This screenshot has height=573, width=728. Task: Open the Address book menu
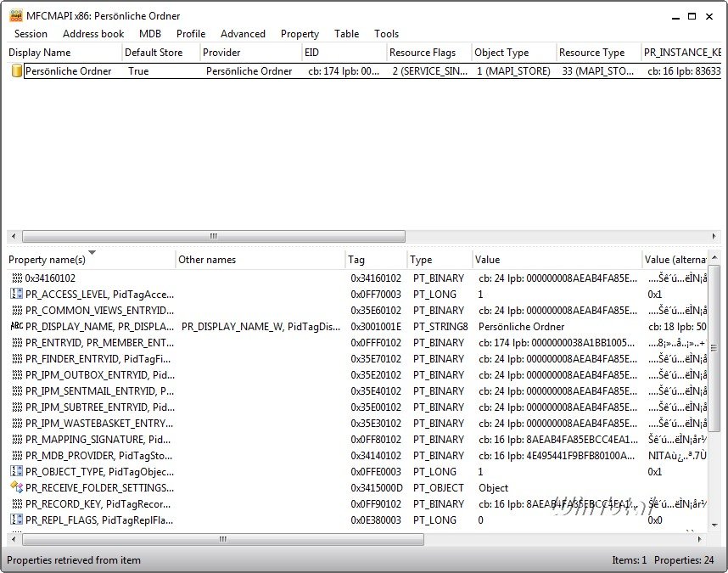[x=93, y=34]
